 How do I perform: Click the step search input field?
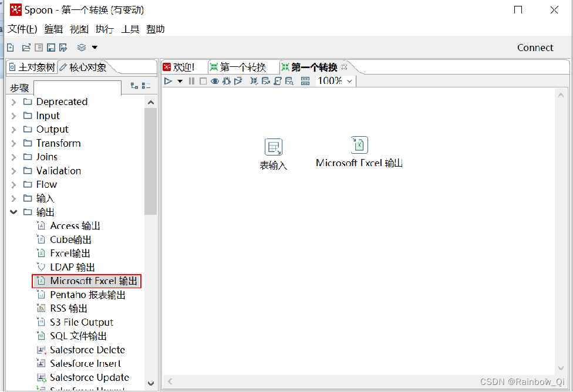pos(77,87)
